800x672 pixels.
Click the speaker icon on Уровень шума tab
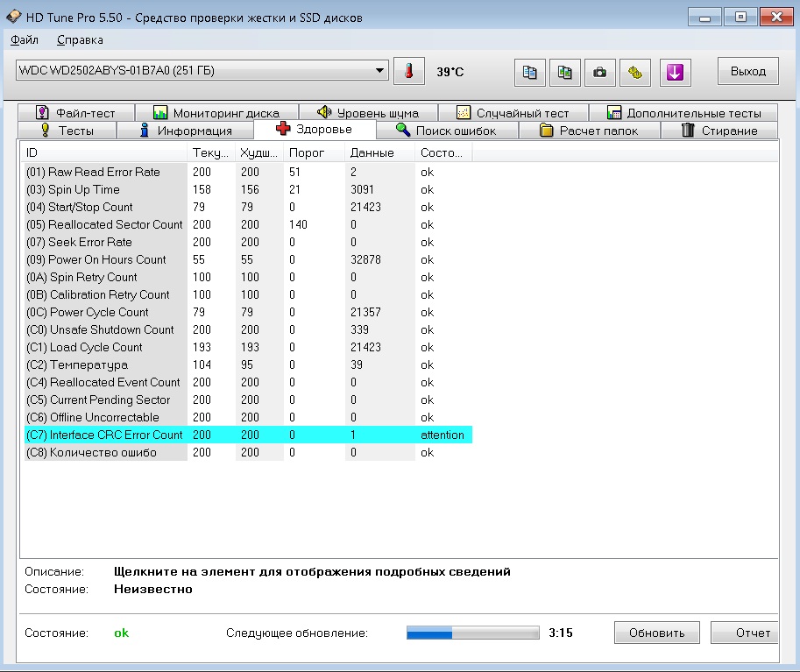(x=324, y=112)
